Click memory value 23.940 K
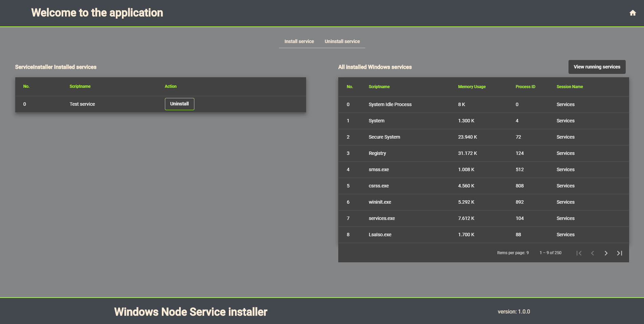 [x=467, y=137]
